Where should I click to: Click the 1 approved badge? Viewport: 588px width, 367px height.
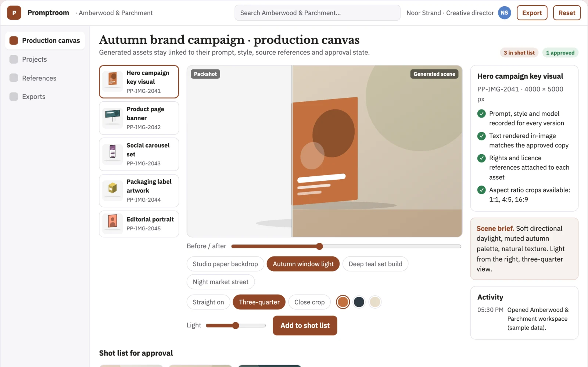[x=560, y=53]
